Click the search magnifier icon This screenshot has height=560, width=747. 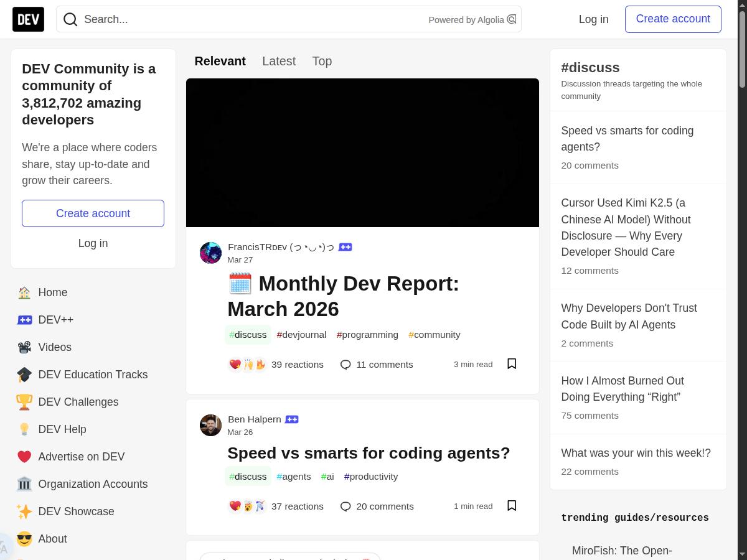point(70,19)
